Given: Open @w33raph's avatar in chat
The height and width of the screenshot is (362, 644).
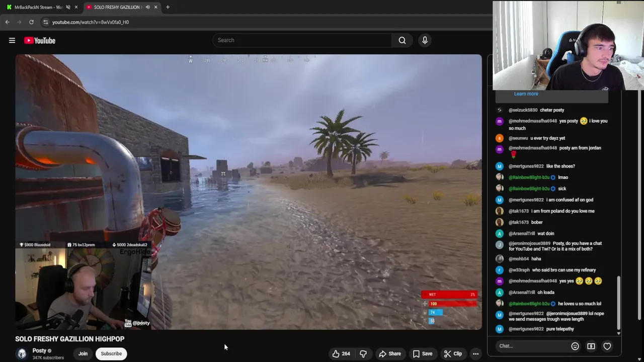Looking at the screenshot, I should point(499,270).
